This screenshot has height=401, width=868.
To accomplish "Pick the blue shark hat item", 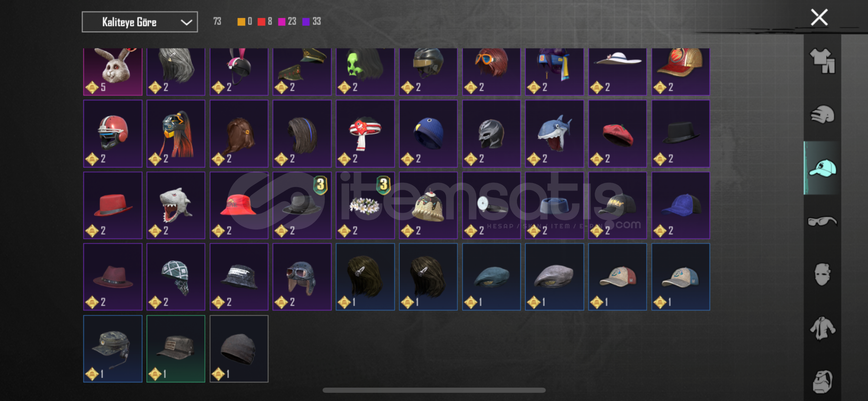I will point(555,134).
